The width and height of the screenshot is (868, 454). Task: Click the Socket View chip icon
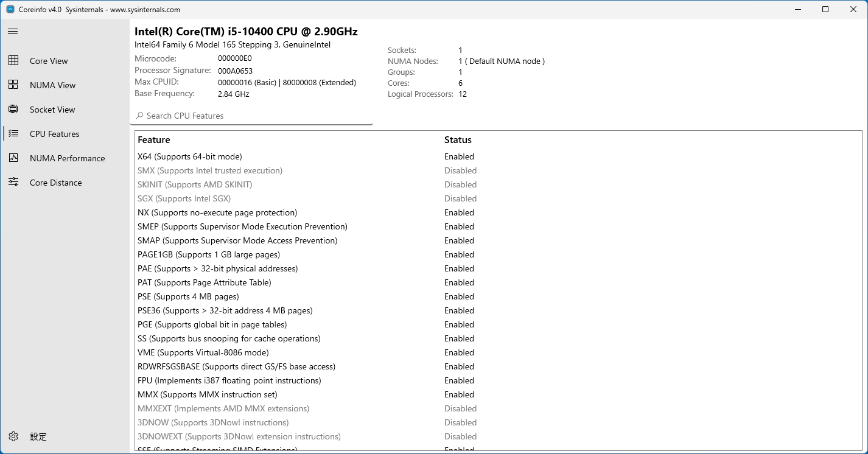tap(13, 110)
